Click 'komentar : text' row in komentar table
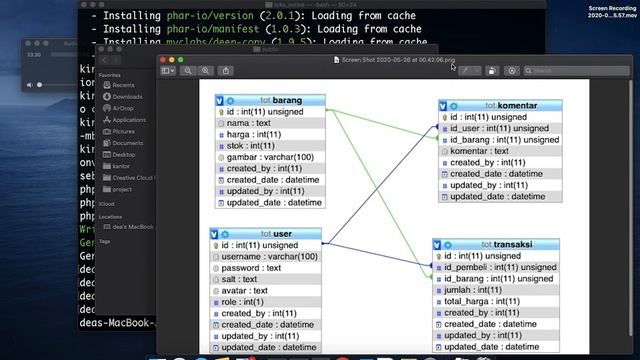640x360 pixels. 500,151
